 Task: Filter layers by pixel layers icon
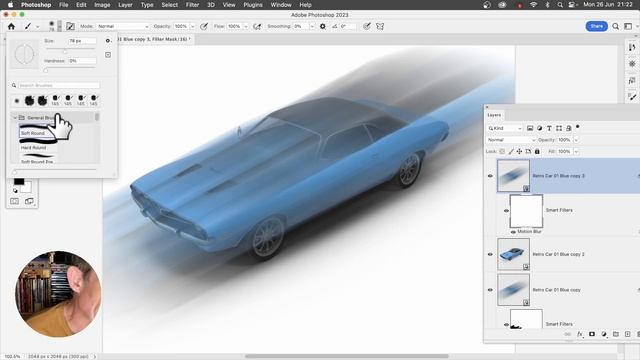(530, 128)
